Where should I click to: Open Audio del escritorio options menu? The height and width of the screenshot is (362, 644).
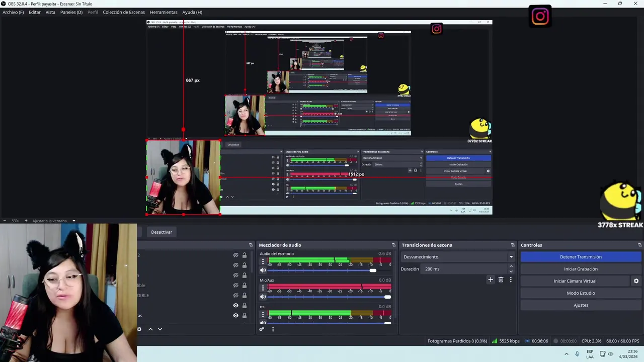263,261
